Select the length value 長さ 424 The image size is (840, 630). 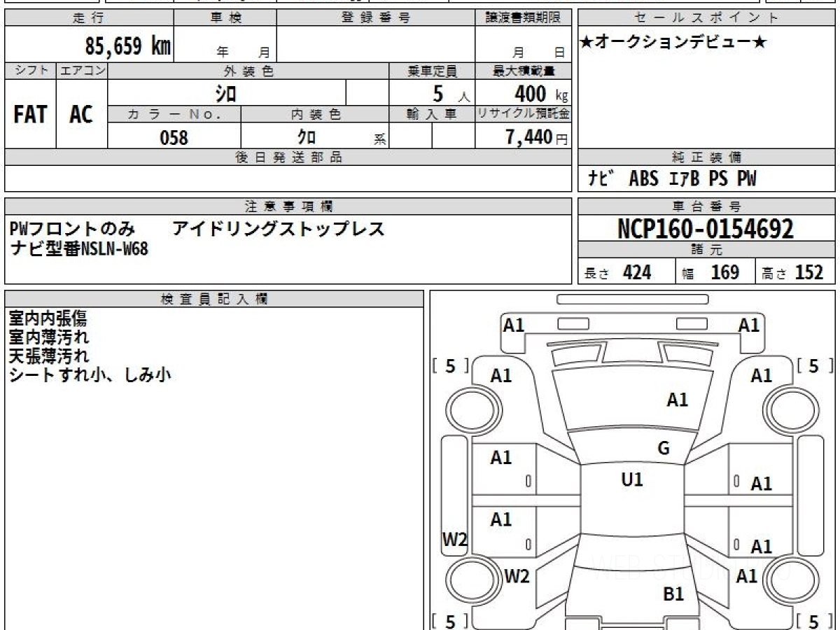click(617, 273)
